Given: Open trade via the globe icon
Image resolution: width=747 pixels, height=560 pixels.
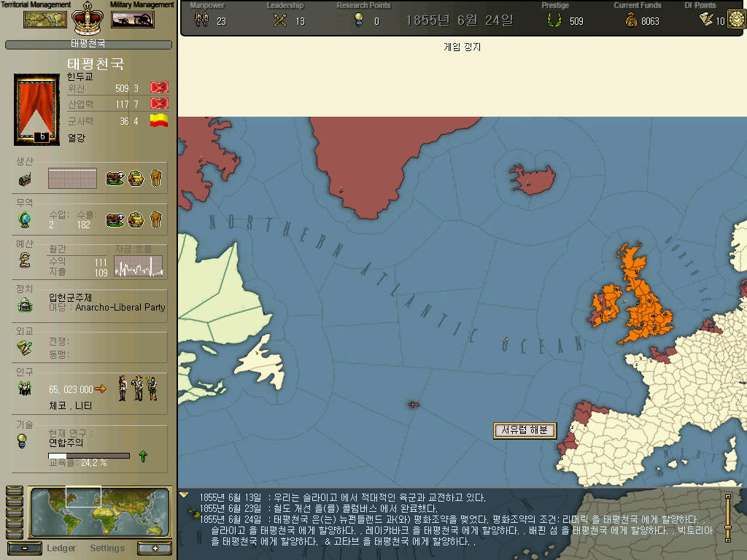Looking at the screenshot, I should 24,220.
